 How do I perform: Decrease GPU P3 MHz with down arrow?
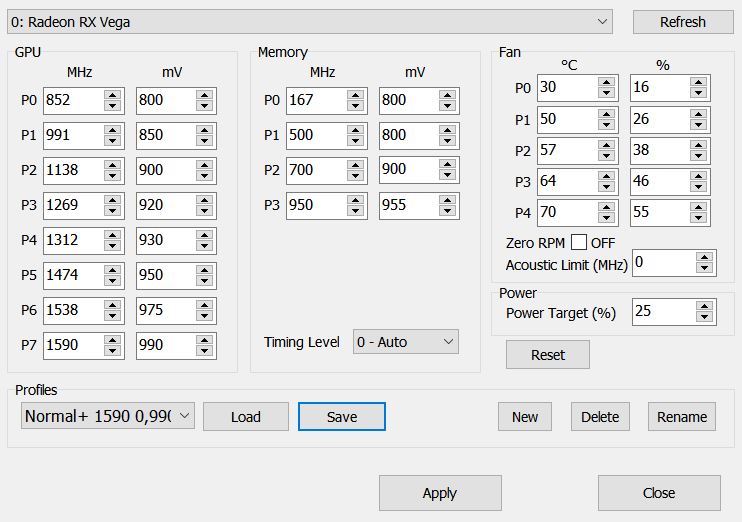(113, 211)
